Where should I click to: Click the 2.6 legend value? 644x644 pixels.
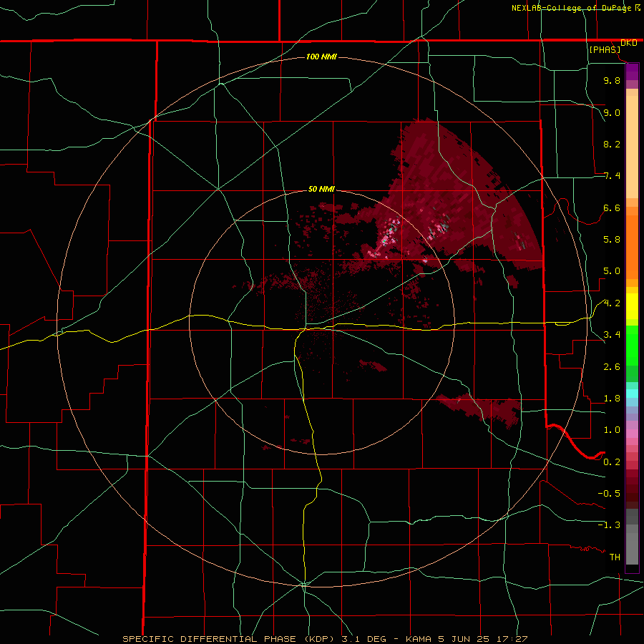(612, 367)
